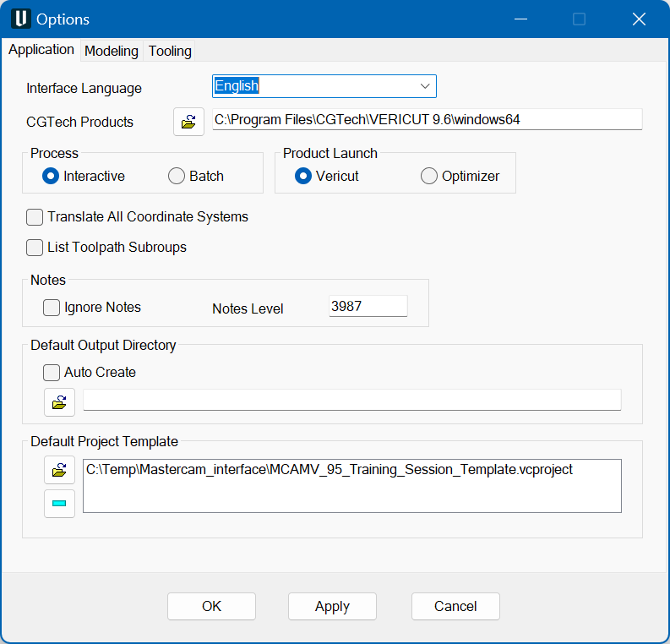This screenshot has height=644, width=670.
Task: Click the empty Default Output Directory field
Action: [352, 400]
